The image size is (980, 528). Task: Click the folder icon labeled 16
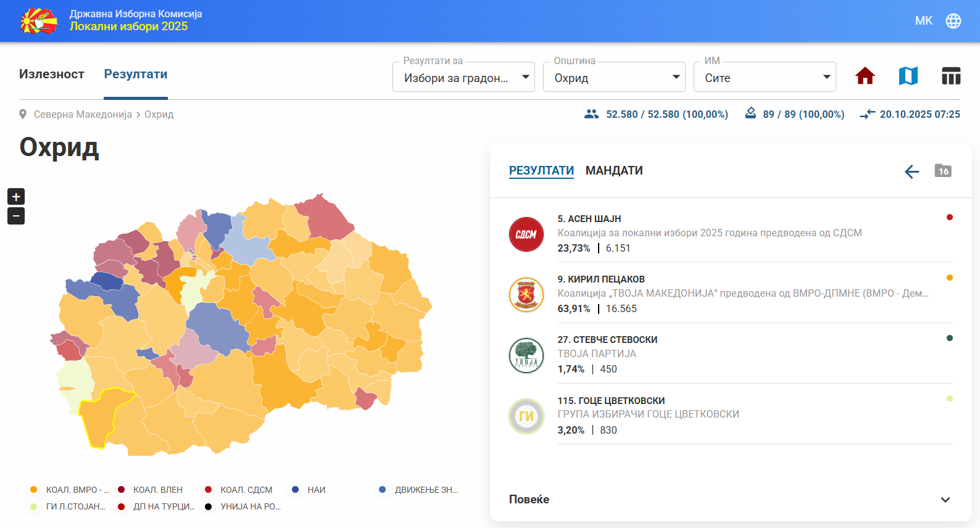942,171
